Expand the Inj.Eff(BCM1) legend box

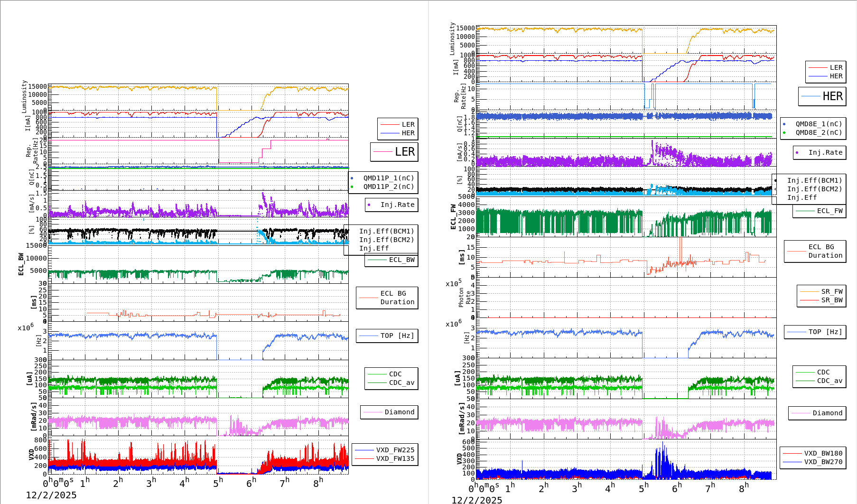tap(385, 232)
